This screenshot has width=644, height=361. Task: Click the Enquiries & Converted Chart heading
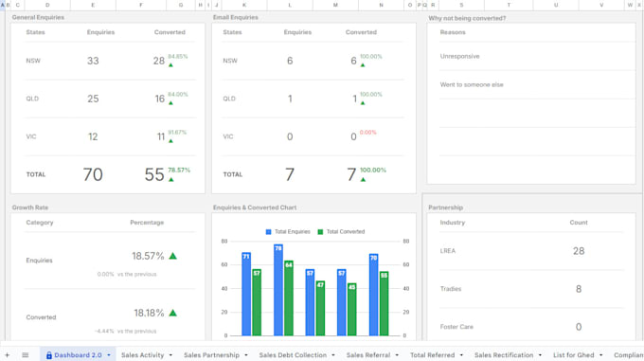point(255,208)
